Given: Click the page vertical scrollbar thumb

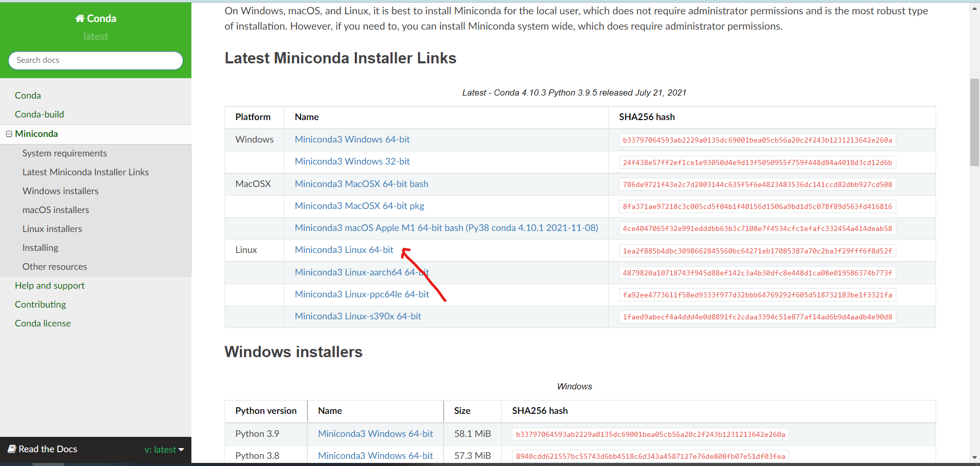Looking at the screenshot, I should tap(974, 122).
